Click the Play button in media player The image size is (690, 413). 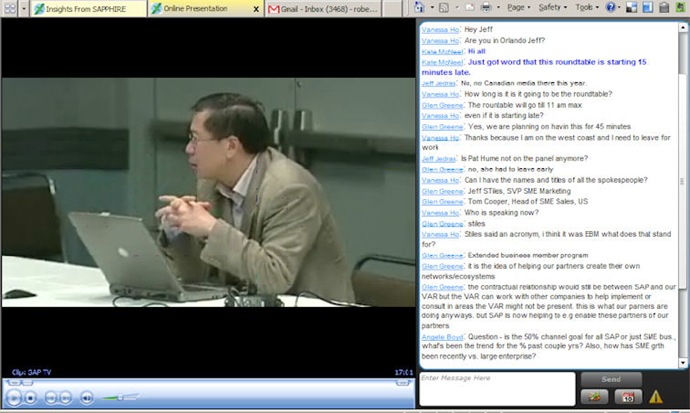pos(13,397)
